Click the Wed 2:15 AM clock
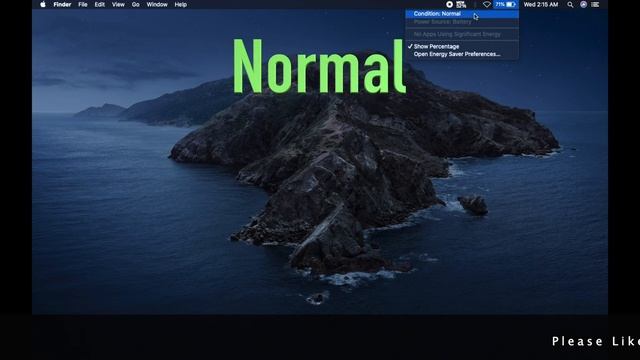Viewport: 640px width, 360px height. (x=540, y=4)
